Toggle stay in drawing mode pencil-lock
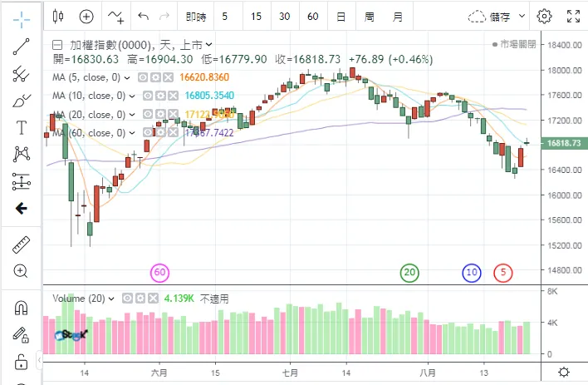The width and height of the screenshot is (588, 385). [x=21, y=335]
